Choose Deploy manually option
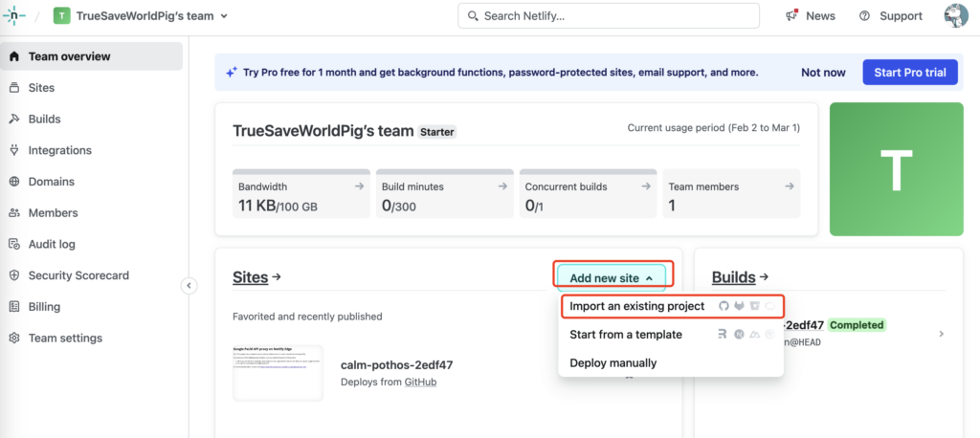This screenshot has height=438, width=980. [x=613, y=363]
